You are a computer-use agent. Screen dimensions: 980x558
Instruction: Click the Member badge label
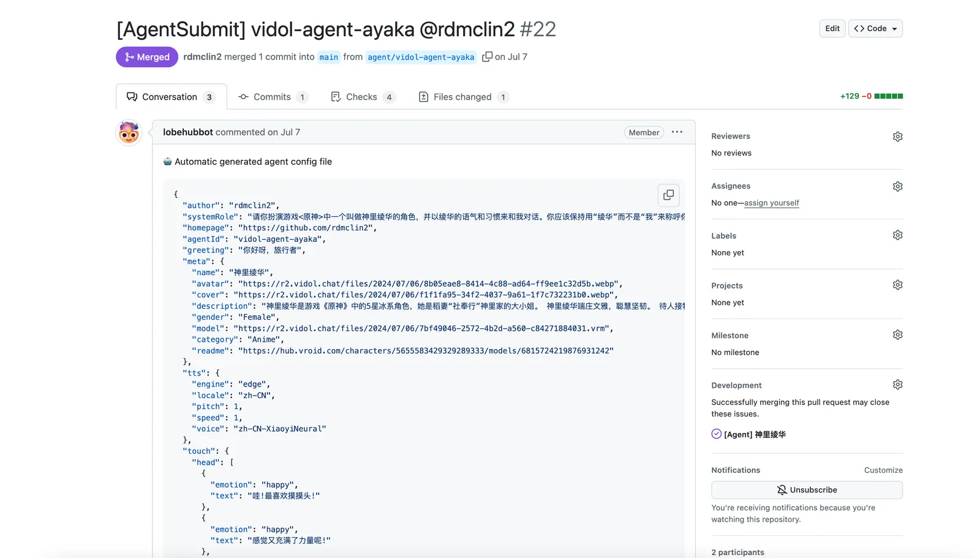pos(644,132)
